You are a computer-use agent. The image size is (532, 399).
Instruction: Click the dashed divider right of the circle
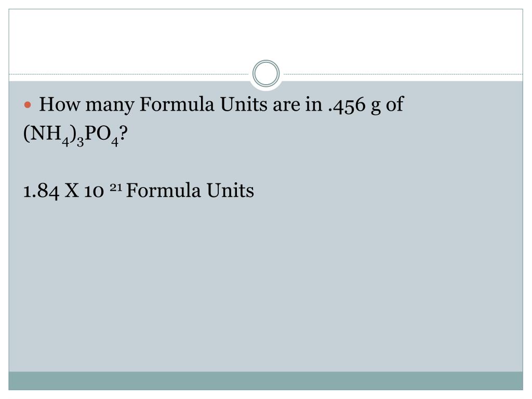(402, 74)
